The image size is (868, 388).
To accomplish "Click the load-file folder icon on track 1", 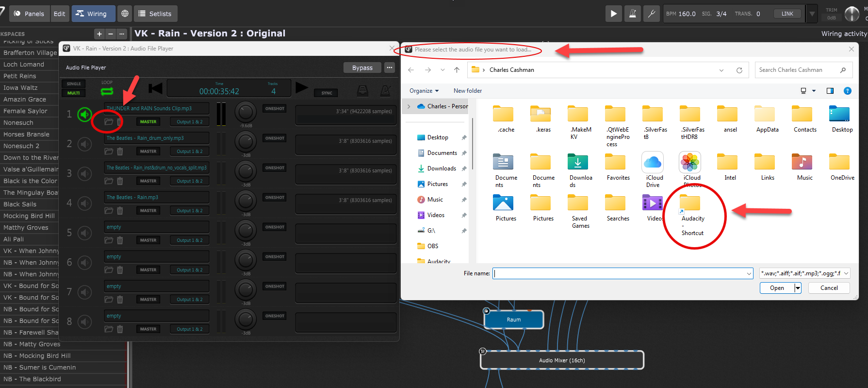I will coord(109,122).
